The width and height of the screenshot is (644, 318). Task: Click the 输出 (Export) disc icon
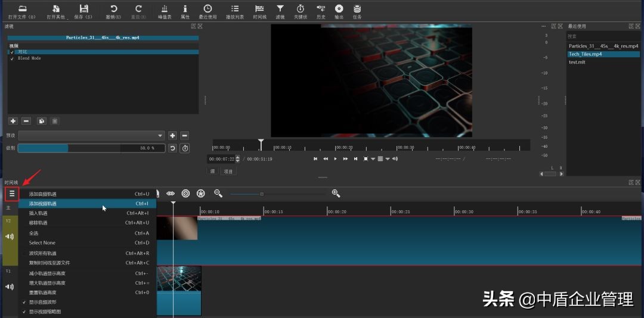[339, 9]
